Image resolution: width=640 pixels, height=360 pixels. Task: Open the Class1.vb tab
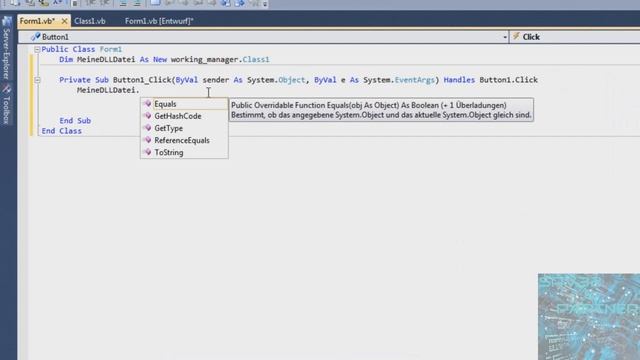(90, 21)
